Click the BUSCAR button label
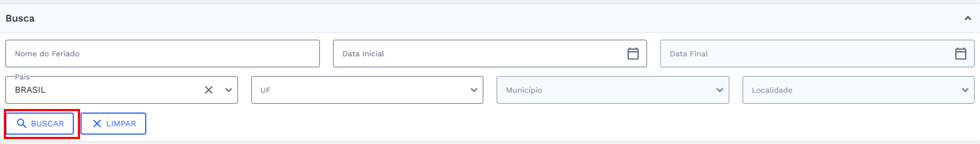 pyautogui.click(x=47, y=123)
